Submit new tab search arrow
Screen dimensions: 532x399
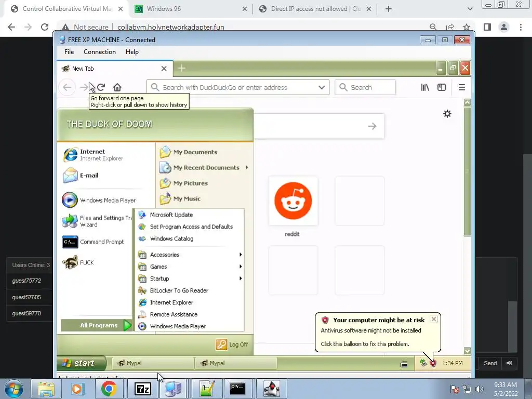[372, 126]
